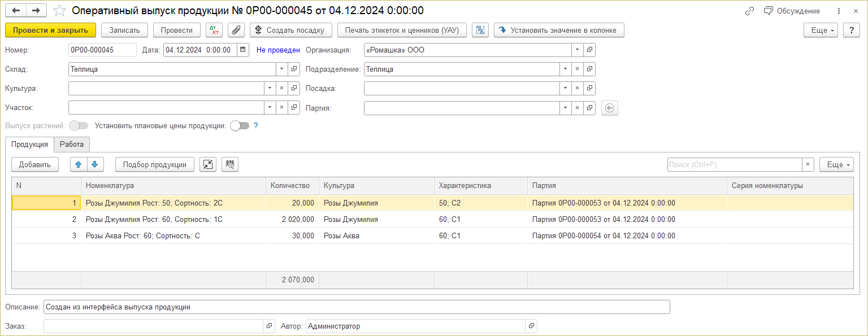
Task: Click the paperclip attached files icon
Action: tap(236, 30)
